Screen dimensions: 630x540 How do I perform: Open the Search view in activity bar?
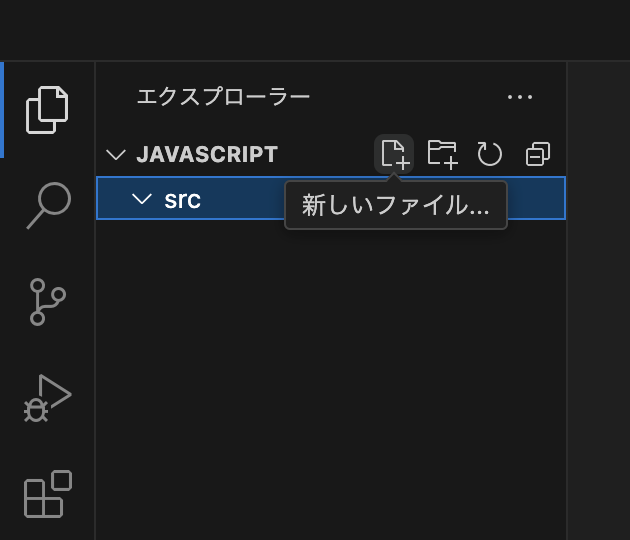(47, 205)
